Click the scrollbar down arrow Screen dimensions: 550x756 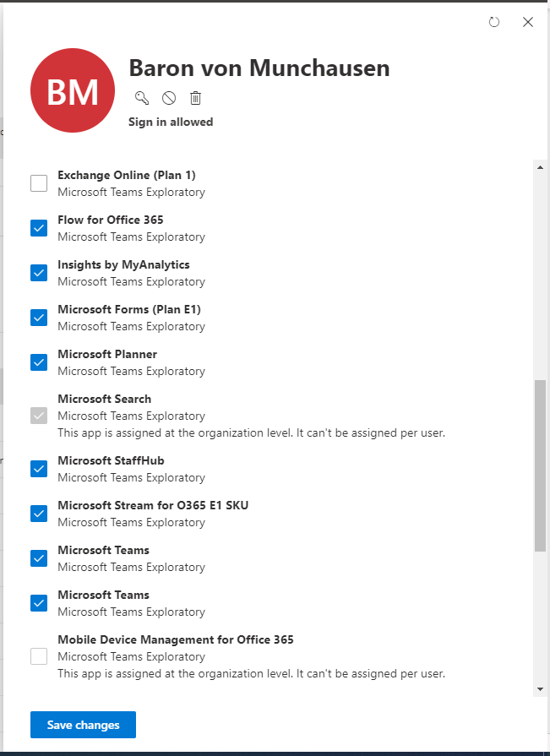[540, 689]
